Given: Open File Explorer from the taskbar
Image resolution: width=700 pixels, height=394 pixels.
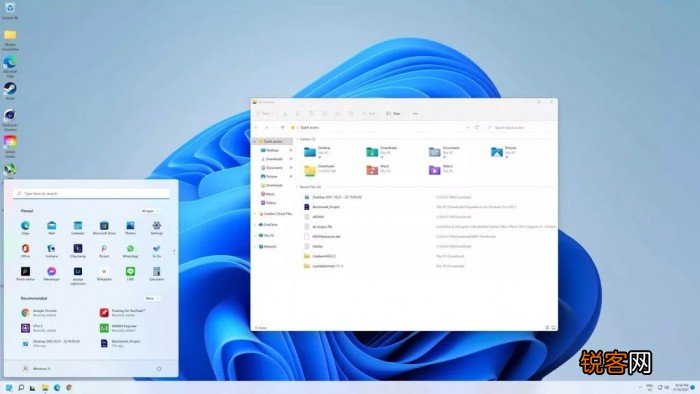Looking at the screenshot, I should 45,388.
